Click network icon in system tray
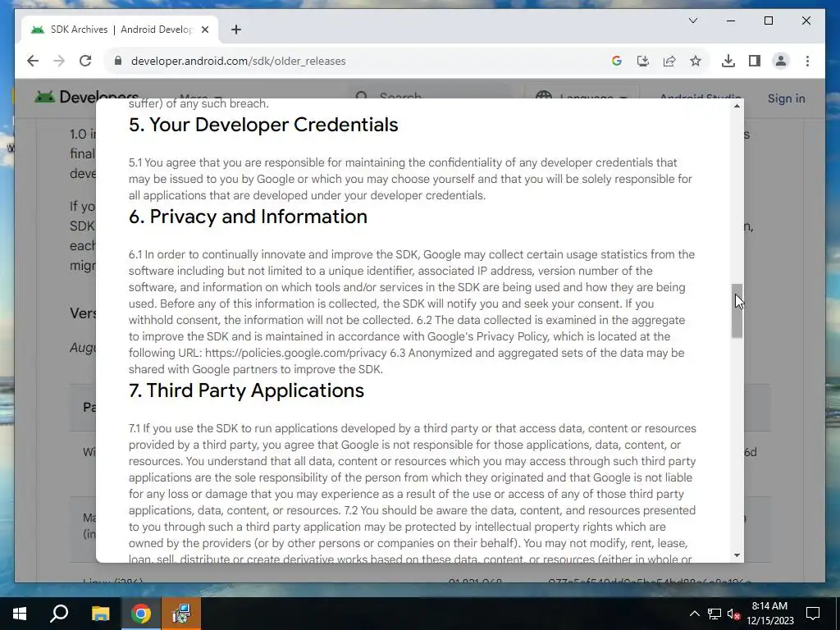 pos(714,614)
